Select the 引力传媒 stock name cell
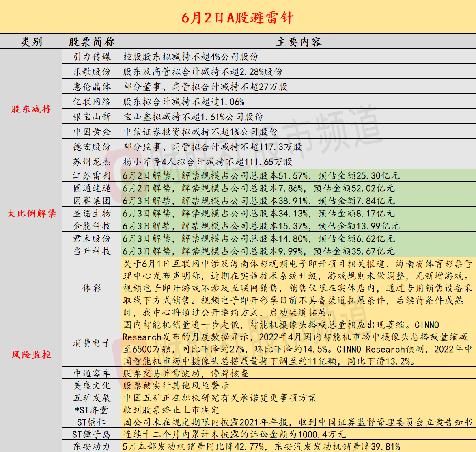476x452 pixels. (92, 56)
